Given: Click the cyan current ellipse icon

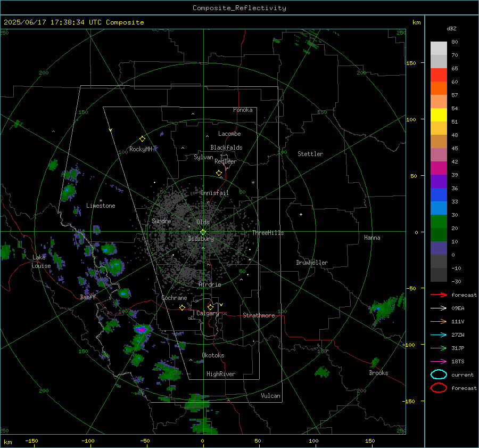Looking at the screenshot, I should (439, 374).
